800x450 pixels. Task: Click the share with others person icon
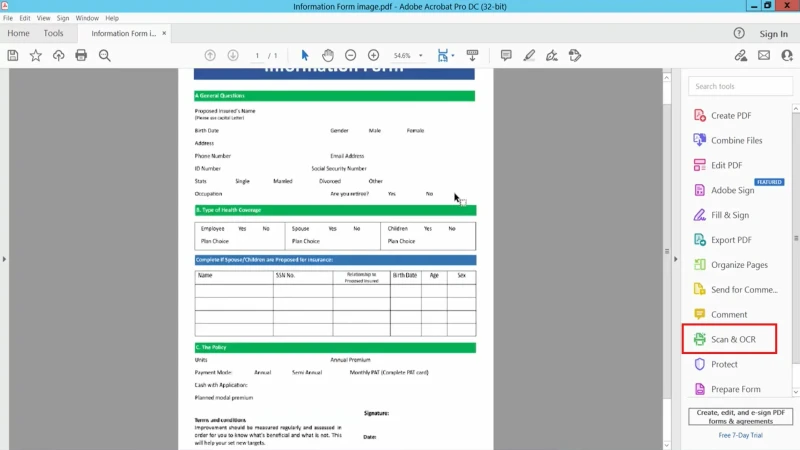(787, 55)
